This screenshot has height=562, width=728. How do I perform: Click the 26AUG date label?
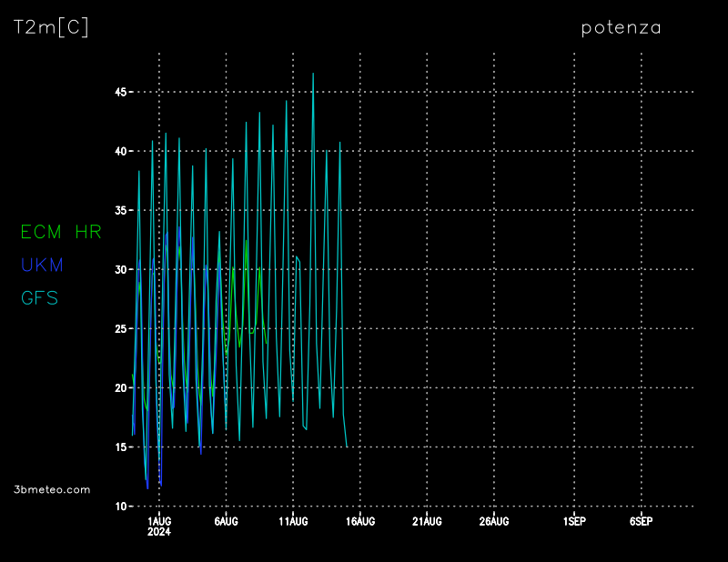(x=493, y=521)
